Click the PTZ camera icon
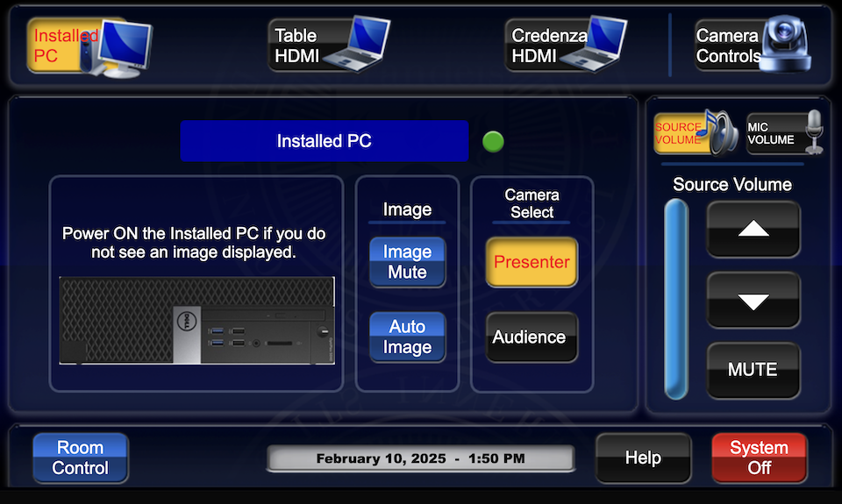This screenshot has height=504, width=842. tap(786, 44)
